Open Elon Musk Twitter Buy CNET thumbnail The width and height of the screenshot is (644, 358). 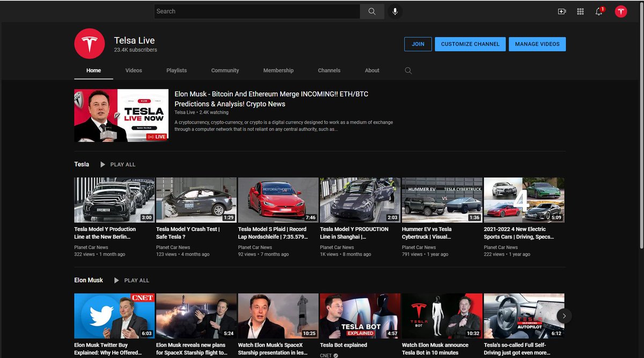pyautogui.click(x=114, y=316)
